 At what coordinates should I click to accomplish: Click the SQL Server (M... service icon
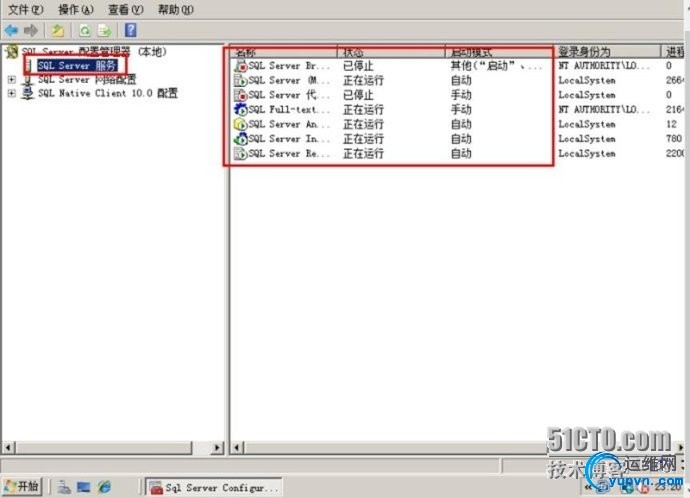pyautogui.click(x=240, y=81)
